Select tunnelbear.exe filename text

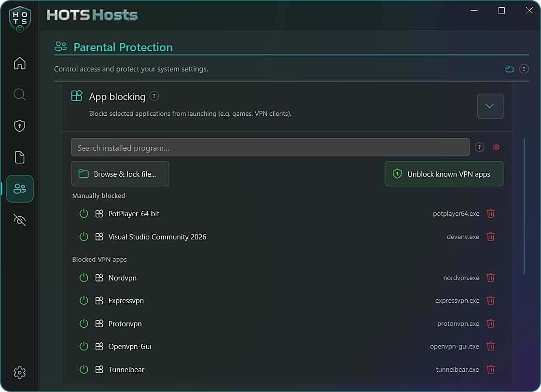458,370
